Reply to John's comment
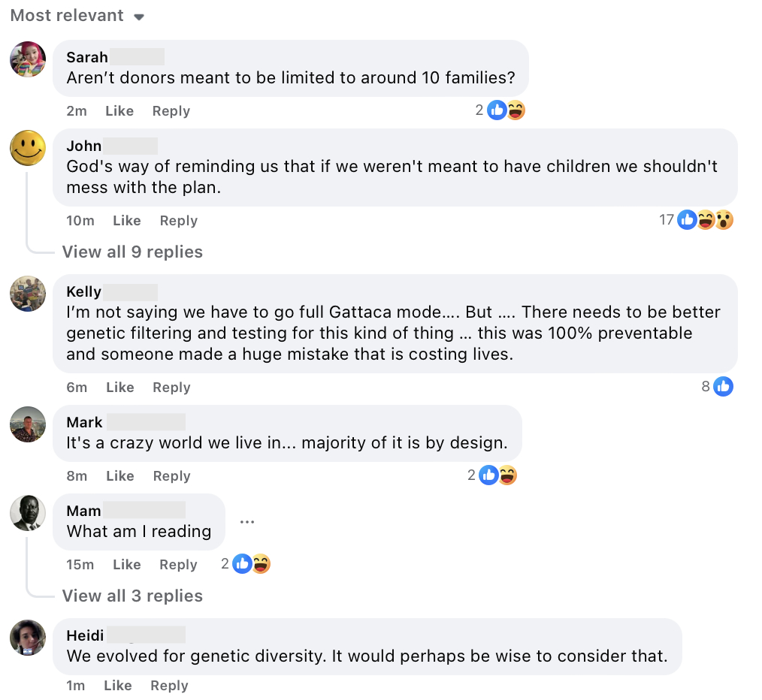The height and width of the screenshot is (700, 762). coord(179,221)
